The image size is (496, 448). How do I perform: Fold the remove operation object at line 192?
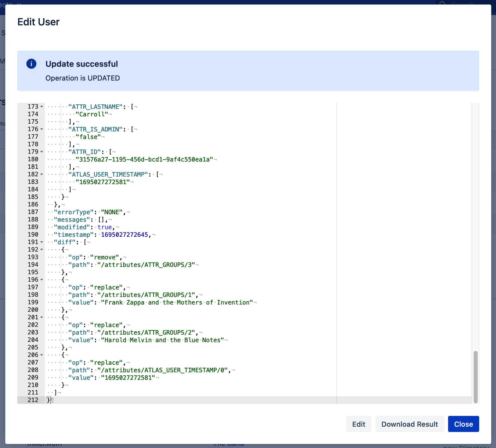pyautogui.click(x=42, y=250)
